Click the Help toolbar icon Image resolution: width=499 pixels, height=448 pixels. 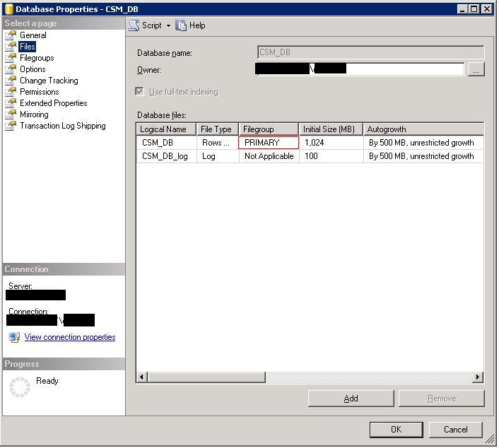(182, 25)
